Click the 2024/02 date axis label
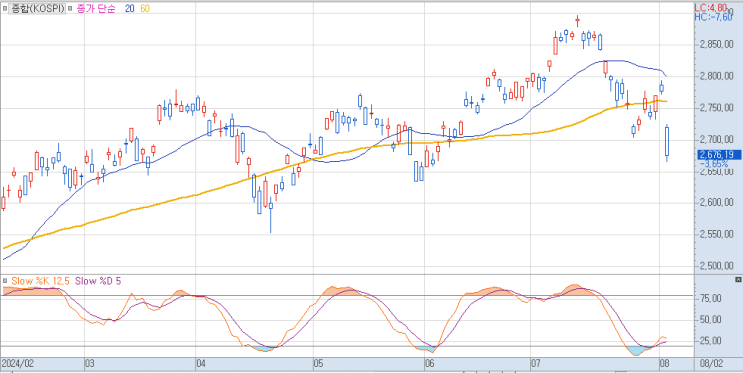Viewport: 743px width, 373px height. pyautogui.click(x=17, y=364)
